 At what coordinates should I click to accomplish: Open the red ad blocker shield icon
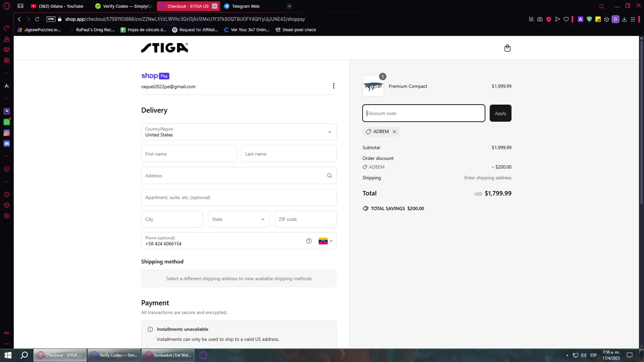(x=549, y=19)
